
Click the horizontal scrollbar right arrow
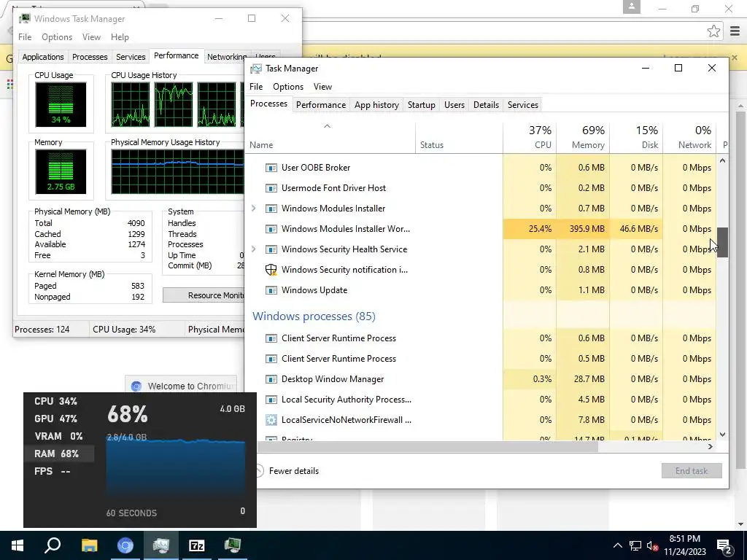(711, 447)
